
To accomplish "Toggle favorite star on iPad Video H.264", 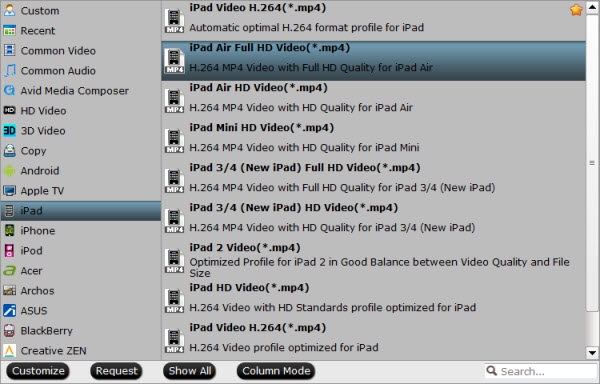I will click(x=576, y=10).
